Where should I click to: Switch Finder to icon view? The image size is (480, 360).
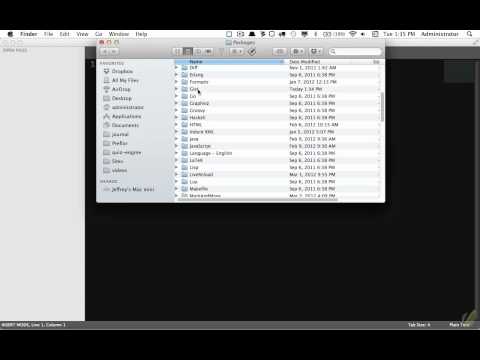pyautogui.click(x=177, y=52)
